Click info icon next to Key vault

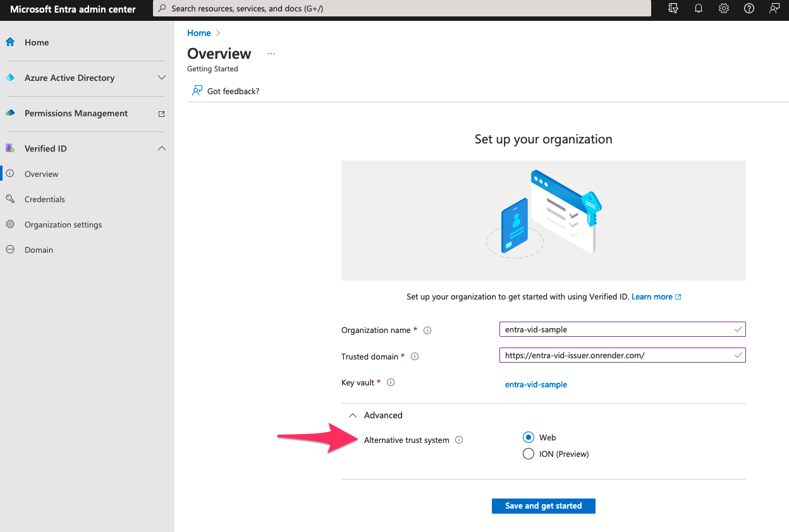[x=391, y=382]
